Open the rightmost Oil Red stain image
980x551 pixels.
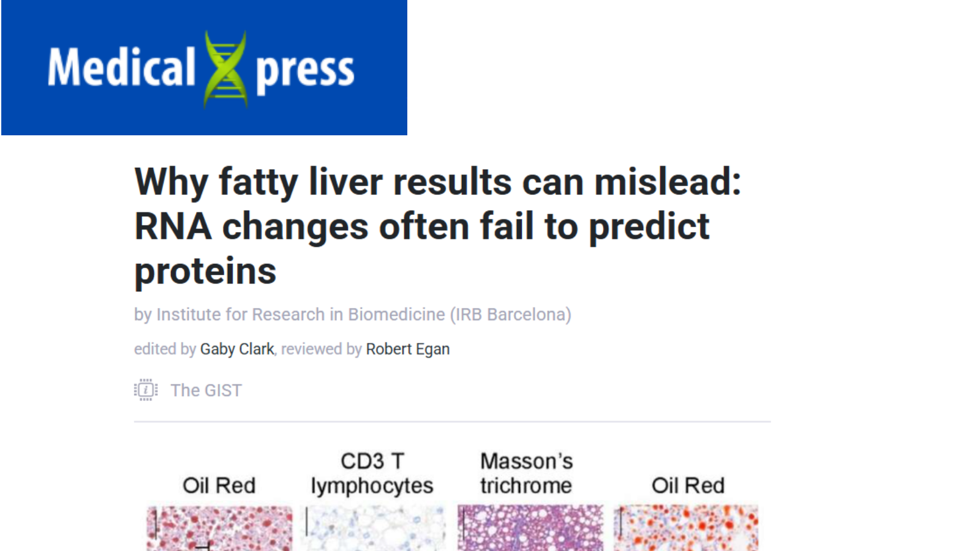[x=687, y=528]
